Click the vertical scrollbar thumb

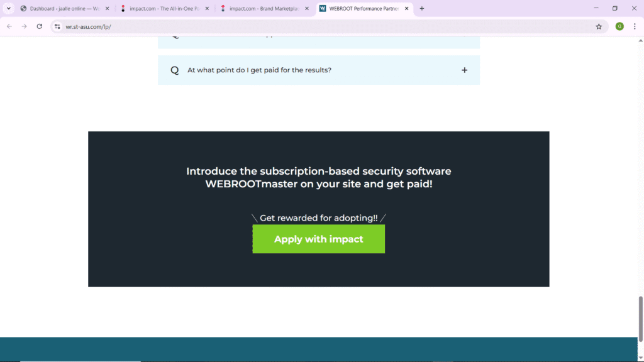pos(640,319)
